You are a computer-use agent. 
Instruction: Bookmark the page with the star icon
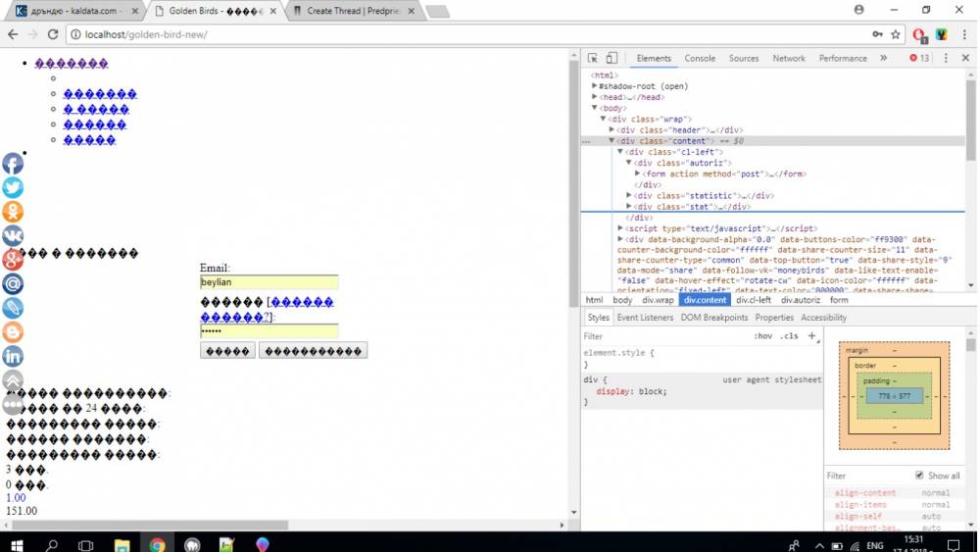click(896, 34)
